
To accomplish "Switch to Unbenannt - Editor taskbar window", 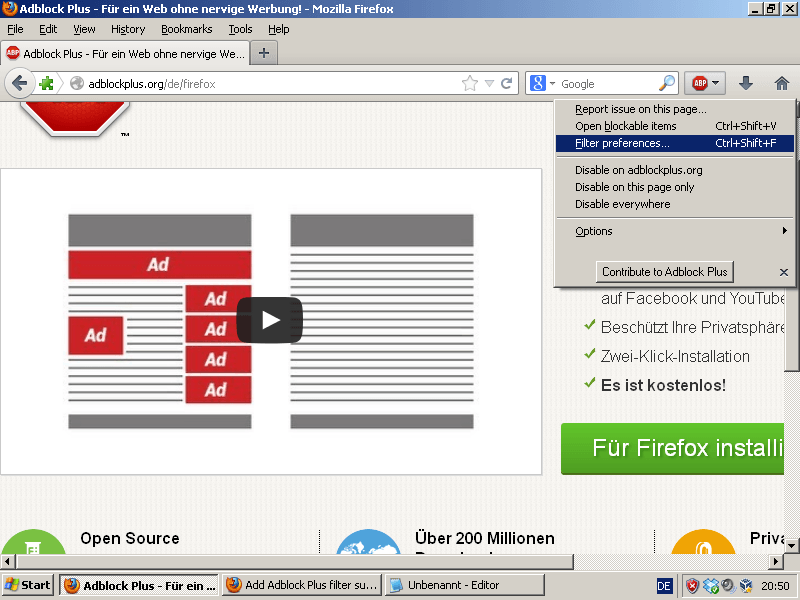I will click(x=465, y=585).
